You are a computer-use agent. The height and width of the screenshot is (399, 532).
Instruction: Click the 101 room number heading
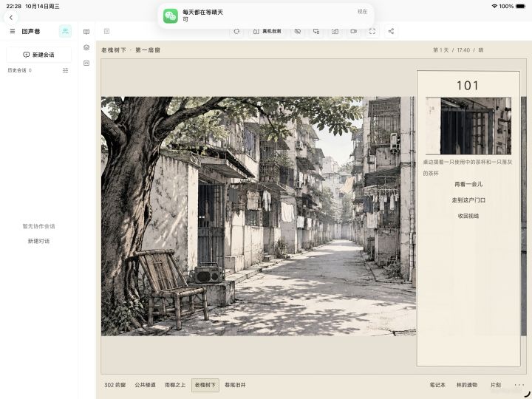click(468, 86)
